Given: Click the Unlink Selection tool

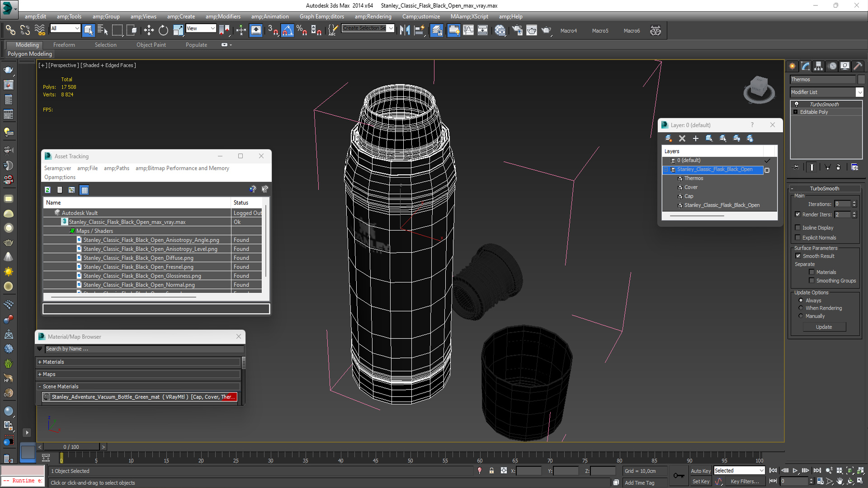Looking at the screenshot, I should click(25, 30).
